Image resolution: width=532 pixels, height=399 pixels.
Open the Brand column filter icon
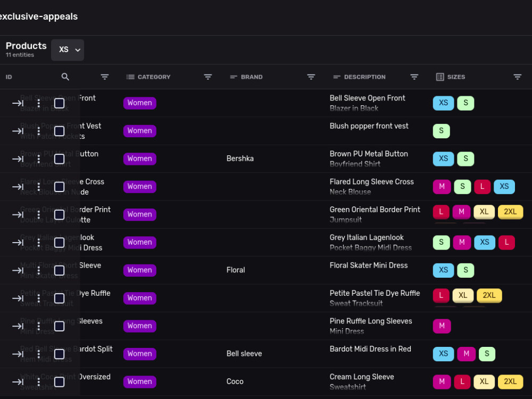311,77
